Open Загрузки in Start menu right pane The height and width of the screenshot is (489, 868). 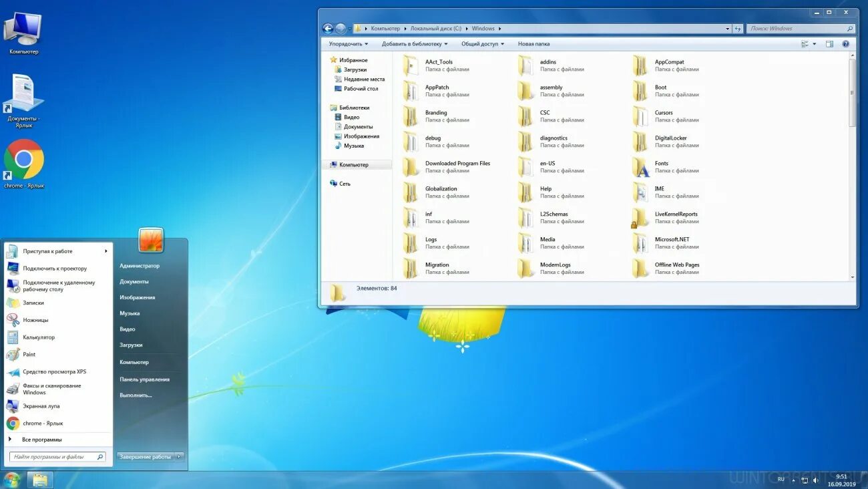pyautogui.click(x=131, y=345)
